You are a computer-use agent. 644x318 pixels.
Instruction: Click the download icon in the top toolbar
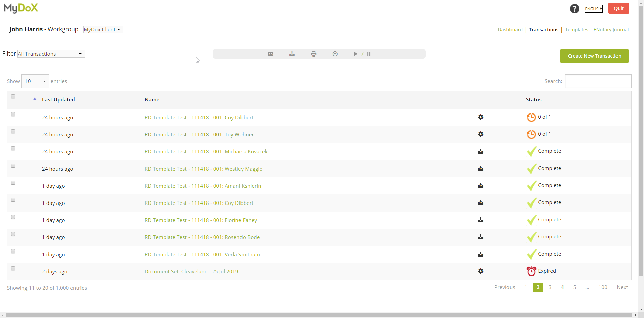(x=292, y=54)
